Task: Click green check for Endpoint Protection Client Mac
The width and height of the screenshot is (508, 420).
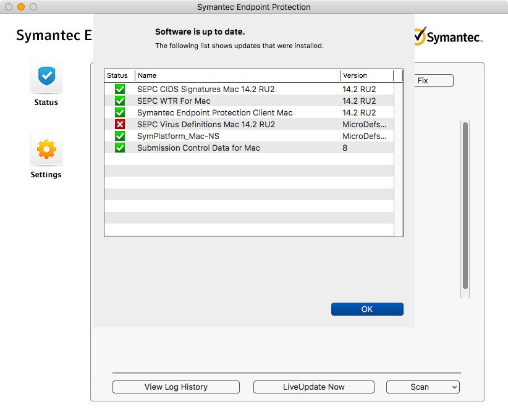Action: [120, 112]
